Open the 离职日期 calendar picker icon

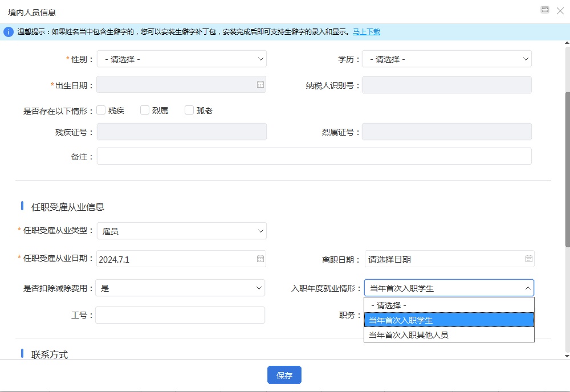pos(528,259)
